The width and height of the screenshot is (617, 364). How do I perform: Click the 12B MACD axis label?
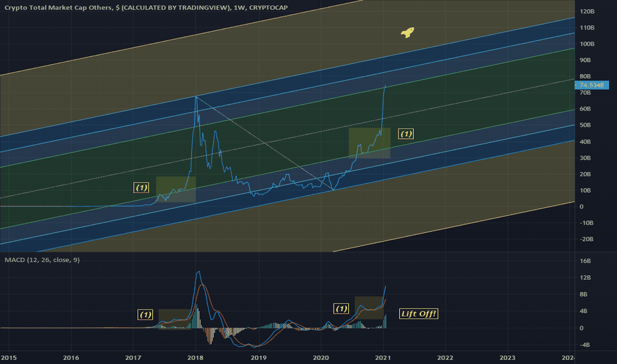(585, 277)
